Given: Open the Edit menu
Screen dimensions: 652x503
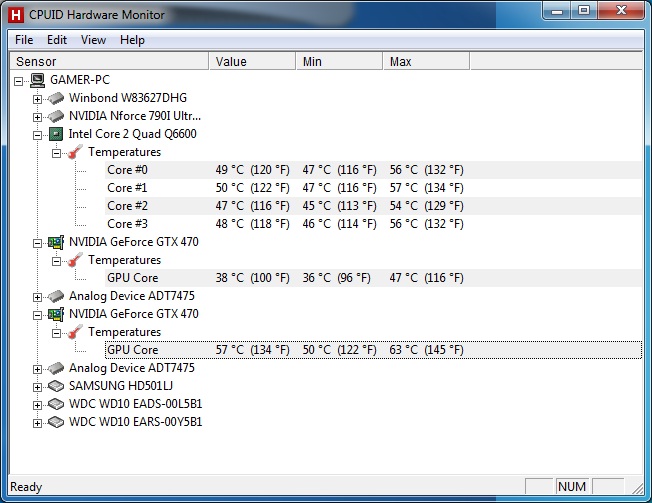Looking at the screenshot, I should 57,40.
